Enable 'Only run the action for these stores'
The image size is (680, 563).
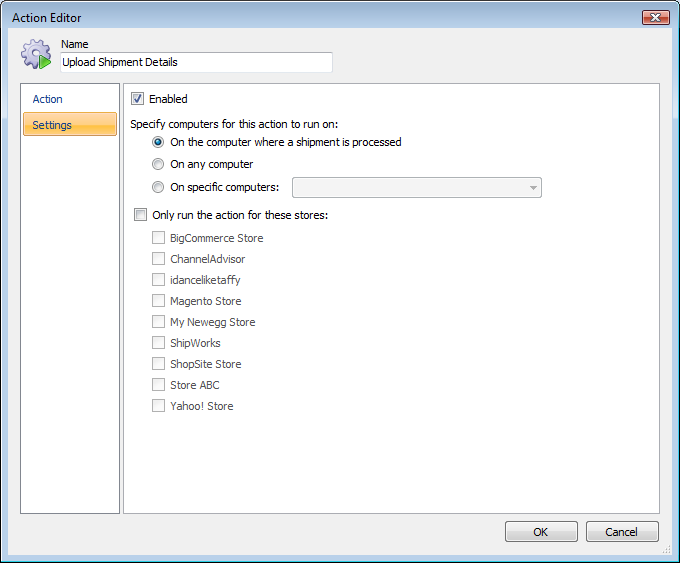pos(141,215)
